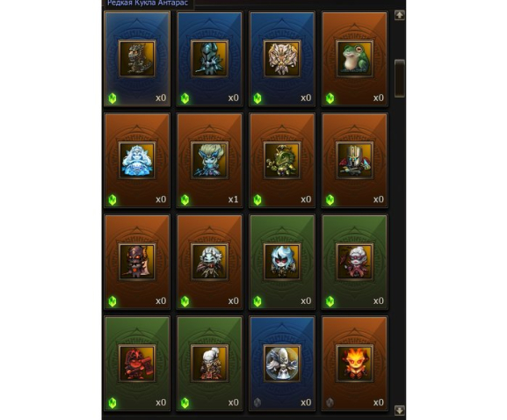Click the dark masked assassin doll
507x420 pixels.
pos(137,262)
